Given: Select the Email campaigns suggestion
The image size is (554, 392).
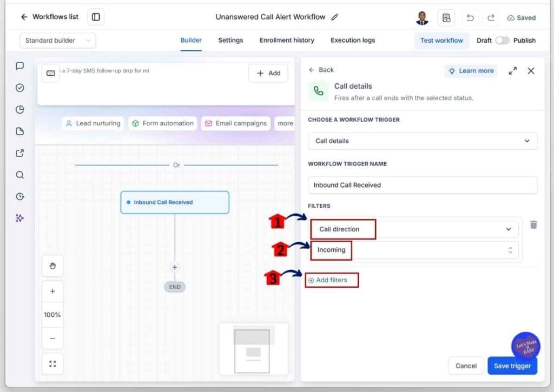Looking at the screenshot, I should point(236,123).
